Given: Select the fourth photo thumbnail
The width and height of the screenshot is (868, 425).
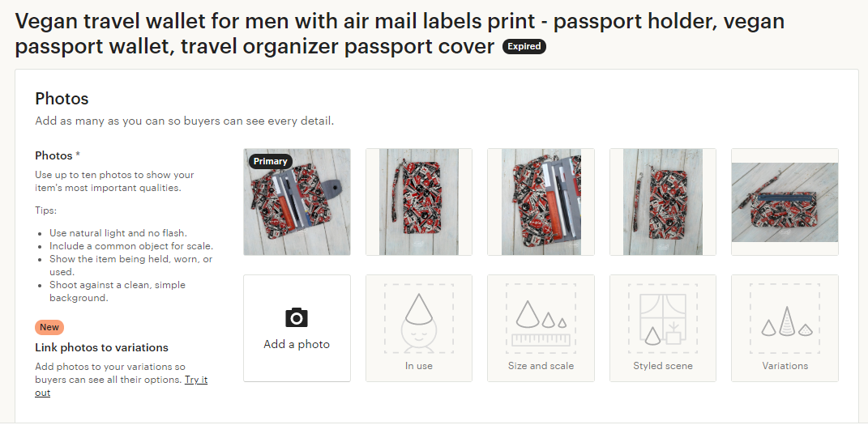Looking at the screenshot, I should point(663,202).
